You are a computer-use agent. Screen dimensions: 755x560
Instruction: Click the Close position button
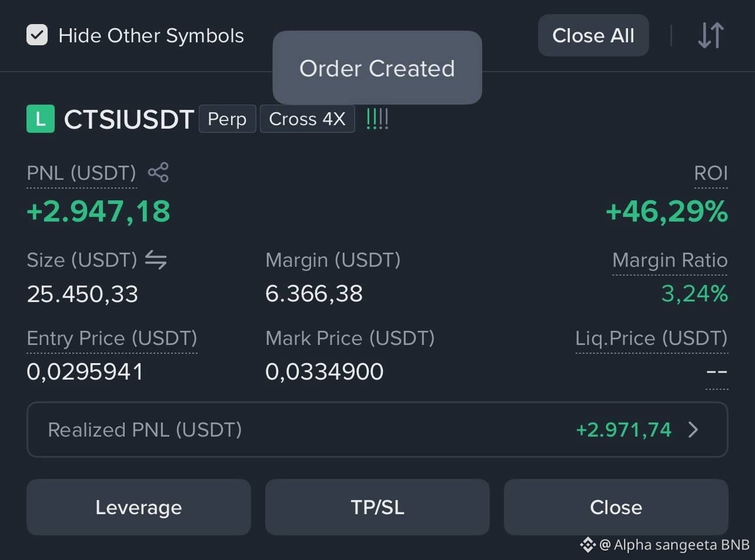tap(616, 507)
